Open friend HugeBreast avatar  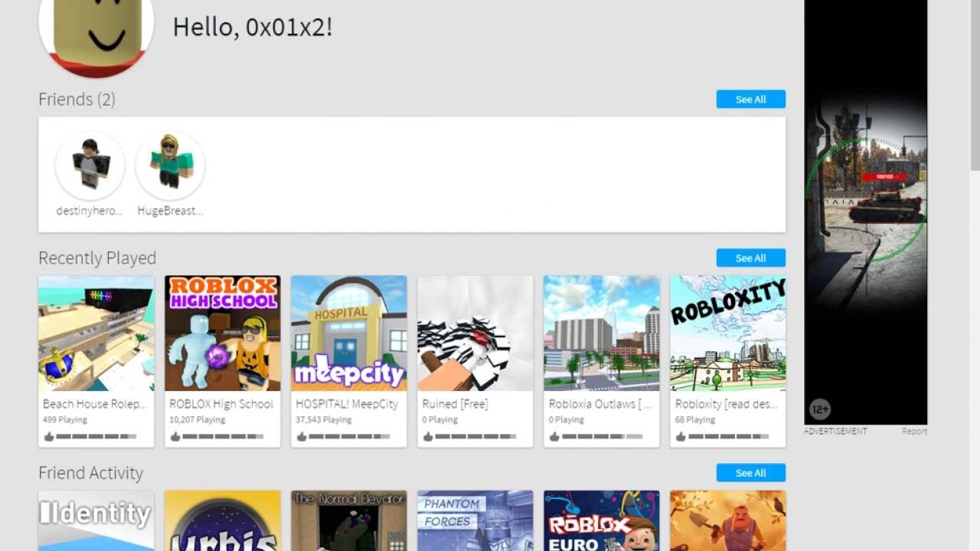(x=170, y=165)
